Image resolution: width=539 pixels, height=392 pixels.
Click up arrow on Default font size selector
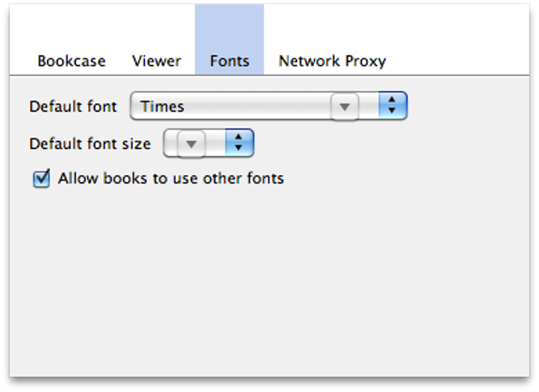pyautogui.click(x=239, y=138)
